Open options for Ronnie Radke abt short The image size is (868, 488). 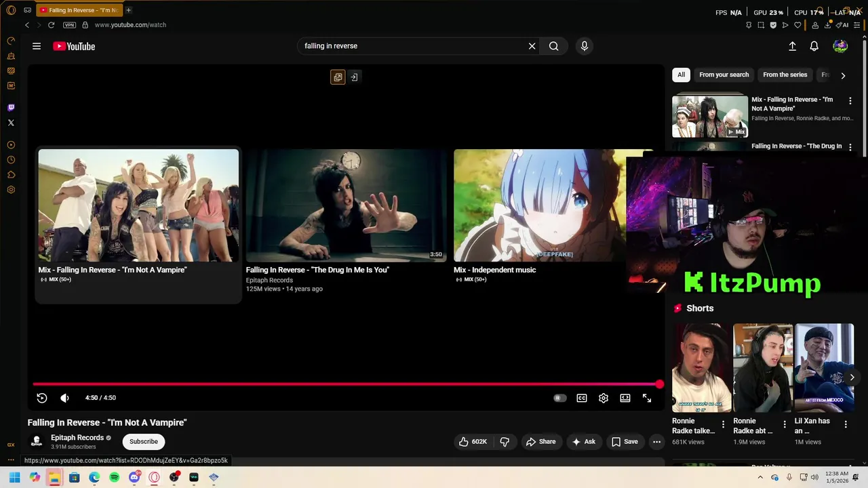[x=784, y=424]
